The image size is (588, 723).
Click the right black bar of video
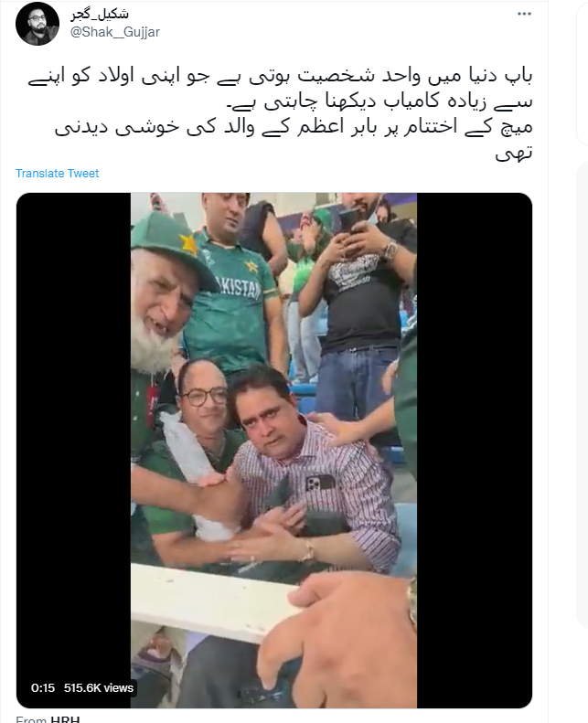click(x=475, y=451)
